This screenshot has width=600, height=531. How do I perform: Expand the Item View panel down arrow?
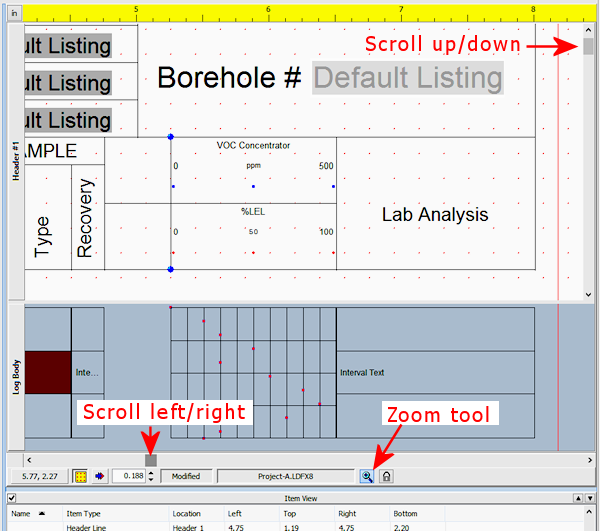click(x=590, y=497)
